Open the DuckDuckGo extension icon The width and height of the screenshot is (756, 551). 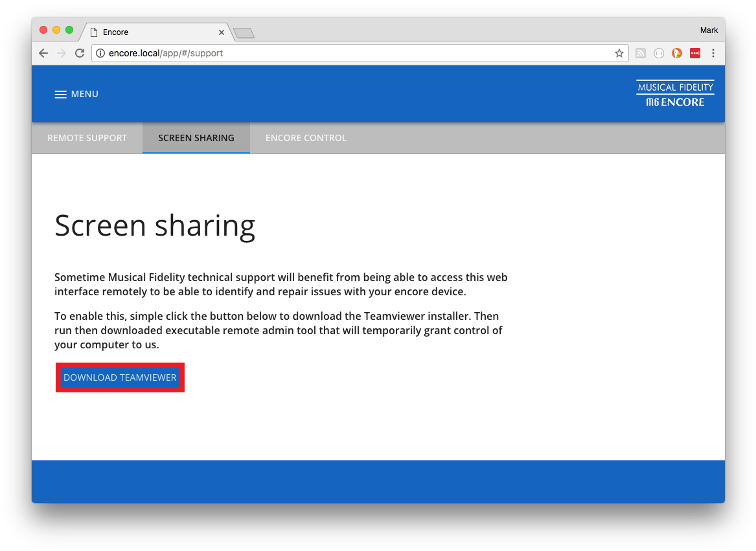(x=676, y=54)
